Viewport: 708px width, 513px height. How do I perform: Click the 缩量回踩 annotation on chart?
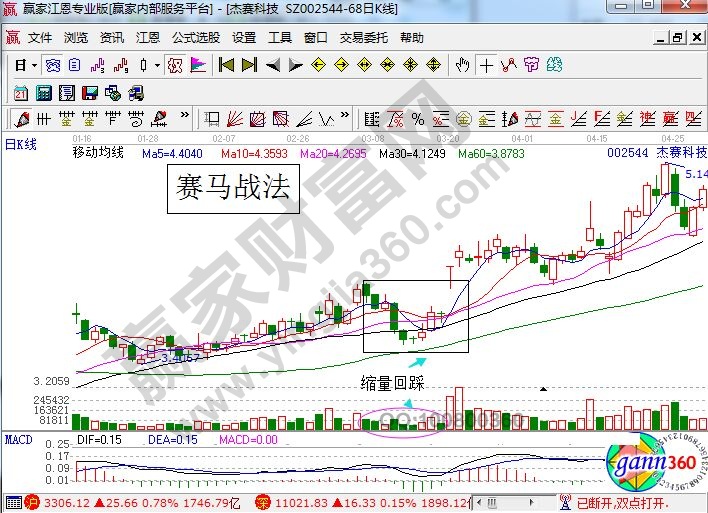394,382
